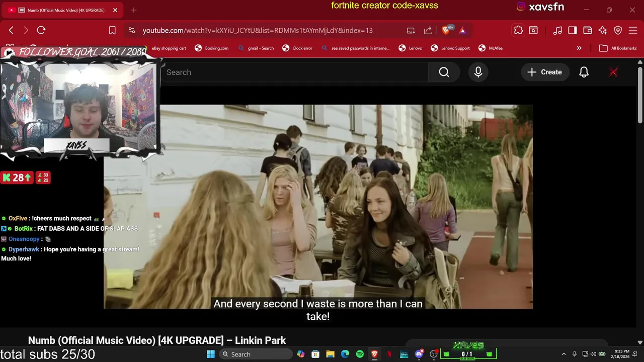This screenshot has height=362, width=644.
Task: Click the volume speaker tray icon
Action: coord(593,354)
